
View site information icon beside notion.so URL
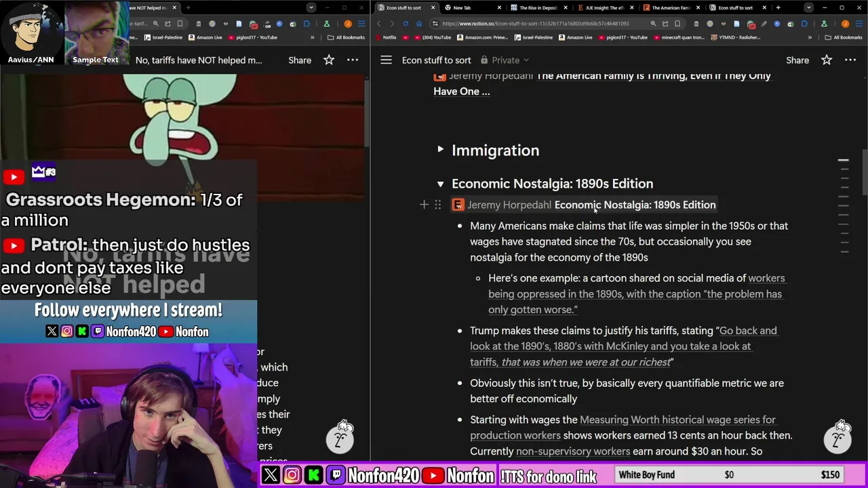coord(435,24)
